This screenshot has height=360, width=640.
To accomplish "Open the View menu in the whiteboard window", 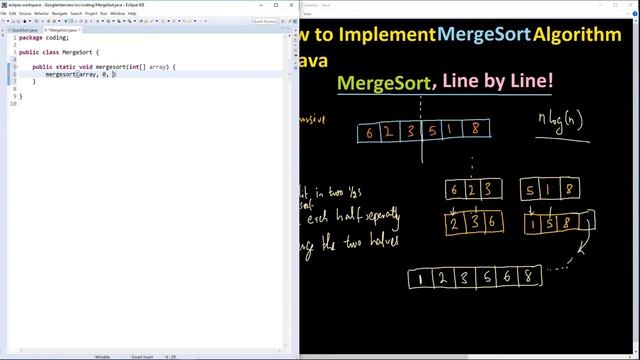I will tap(307, 14).
